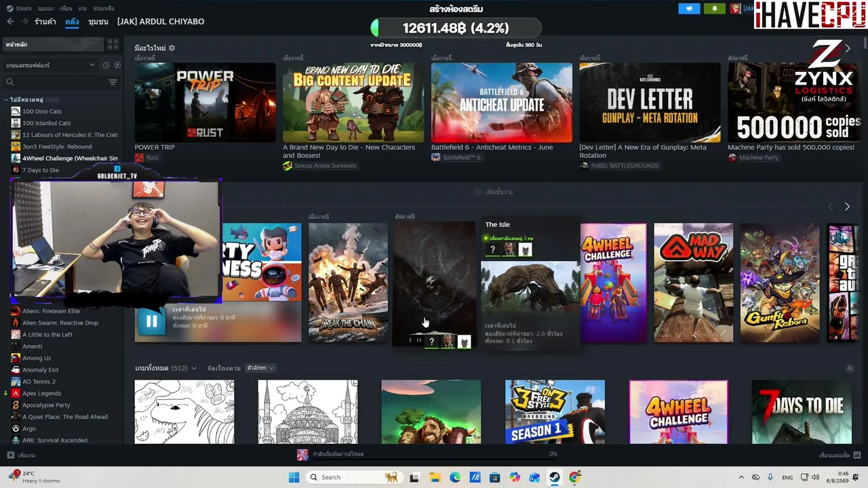Select Apex Legends in the game list
Screen dimensions: 868x488
(41, 393)
